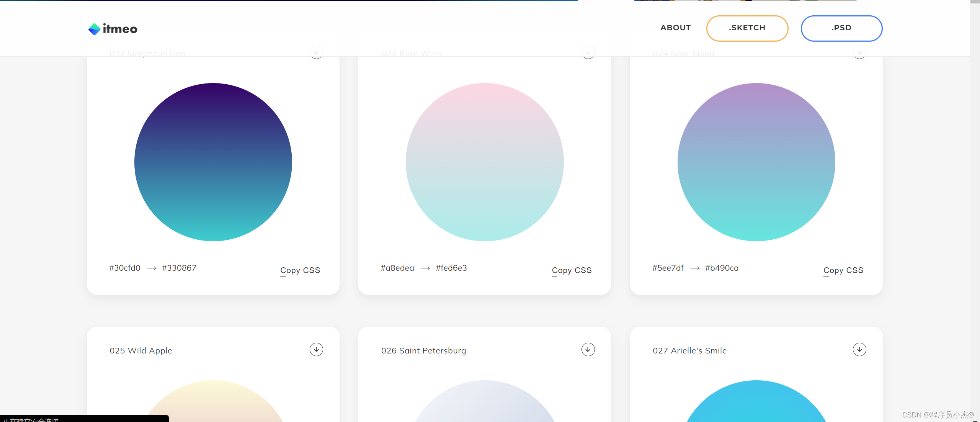
Task: Open the ABOUT page
Action: point(675,28)
